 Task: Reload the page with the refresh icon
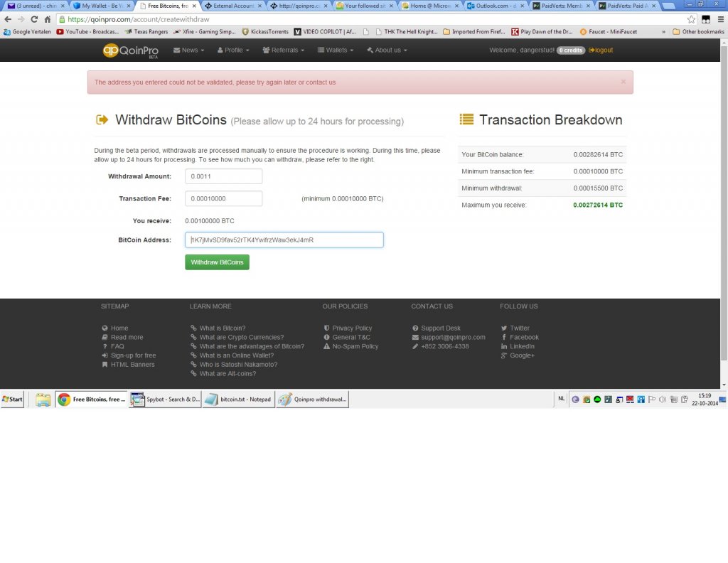click(x=34, y=19)
